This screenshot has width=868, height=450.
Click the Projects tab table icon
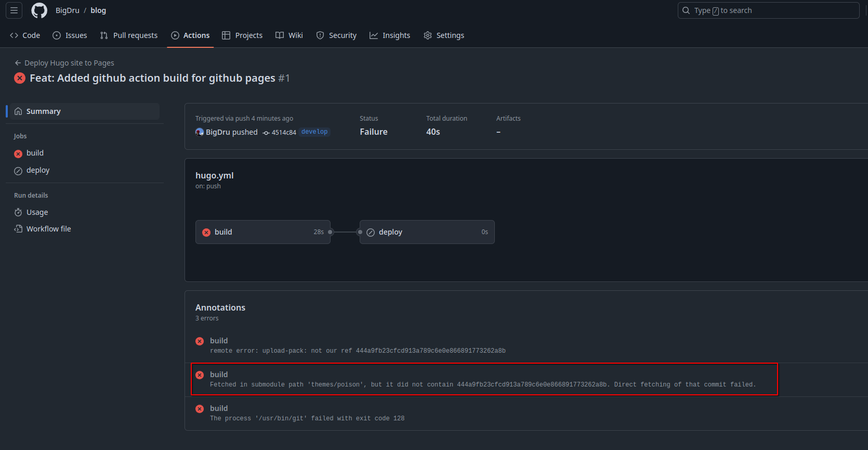[x=226, y=35]
